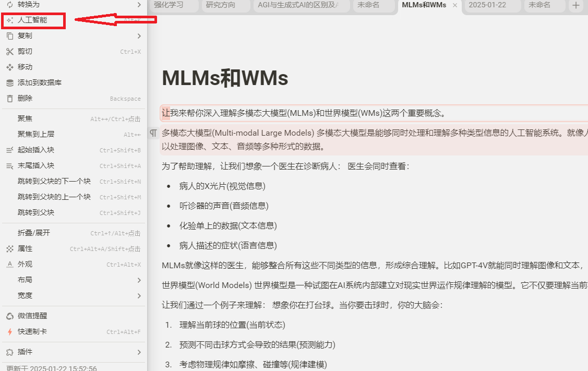Click the MLMs和WMs document title heading
Screen dimensions: 588x371
[x=225, y=78]
